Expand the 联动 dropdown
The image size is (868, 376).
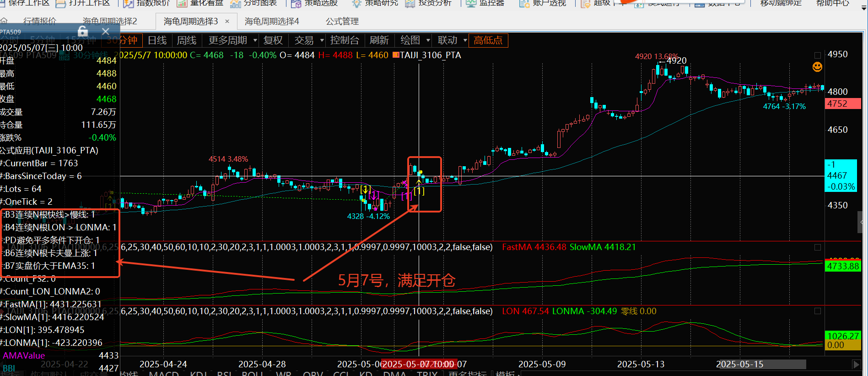(x=465, y=40)
